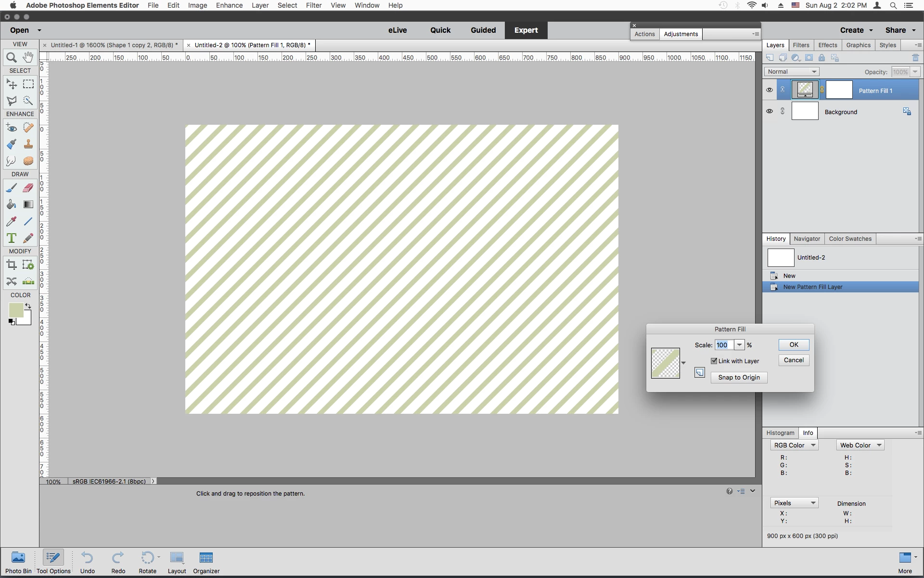Click OK in Pattern Fill dialog

pyautogui.click(x=794, y=345)
